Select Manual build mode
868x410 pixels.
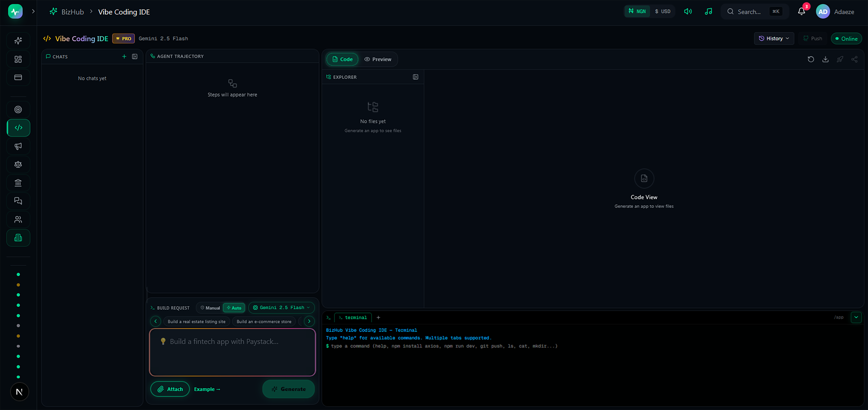tap(210, 308)
